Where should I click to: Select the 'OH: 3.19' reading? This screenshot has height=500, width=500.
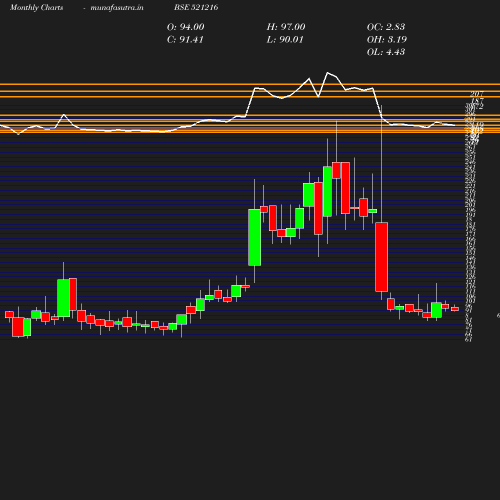click(387, 39)
